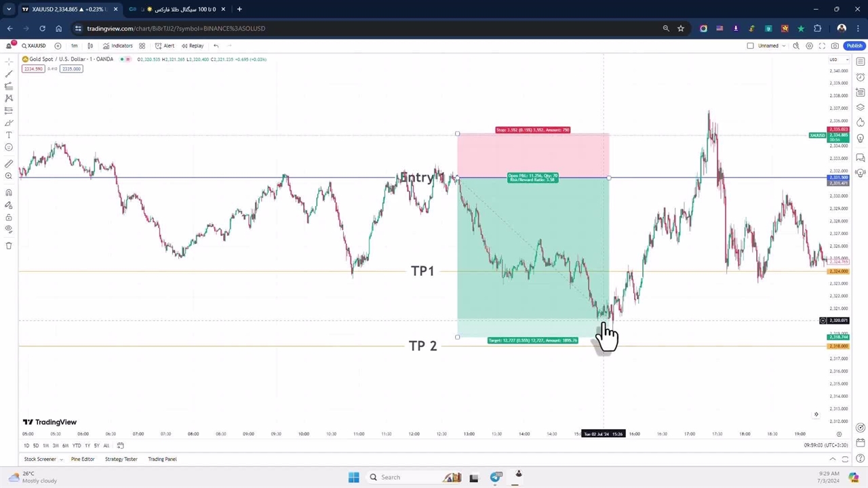The width and height of the screenshot is (868, 488).
Task: Select the trash can remove-objects tool
Action: (x=9, y=245)
